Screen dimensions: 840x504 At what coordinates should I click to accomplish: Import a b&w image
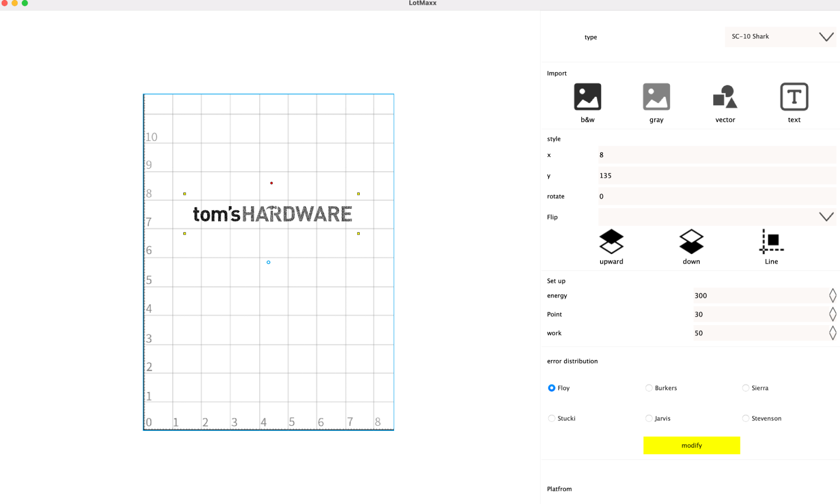pos(587,97)
